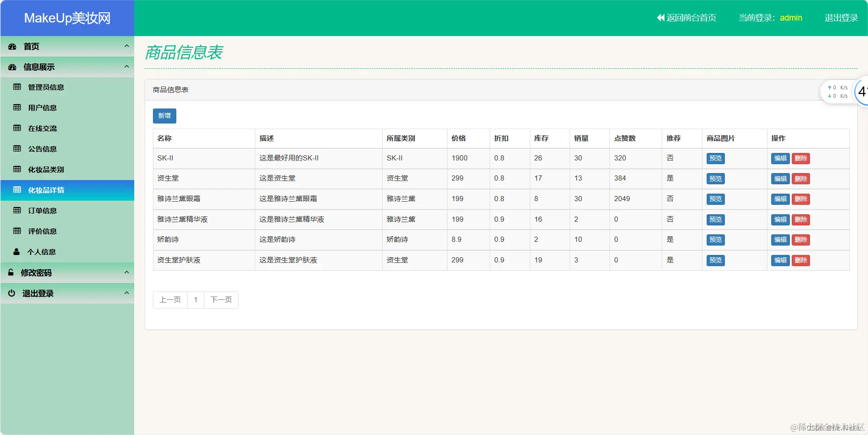
Task: Click the lock icon beside 修改密码
Action: [11, 272]
